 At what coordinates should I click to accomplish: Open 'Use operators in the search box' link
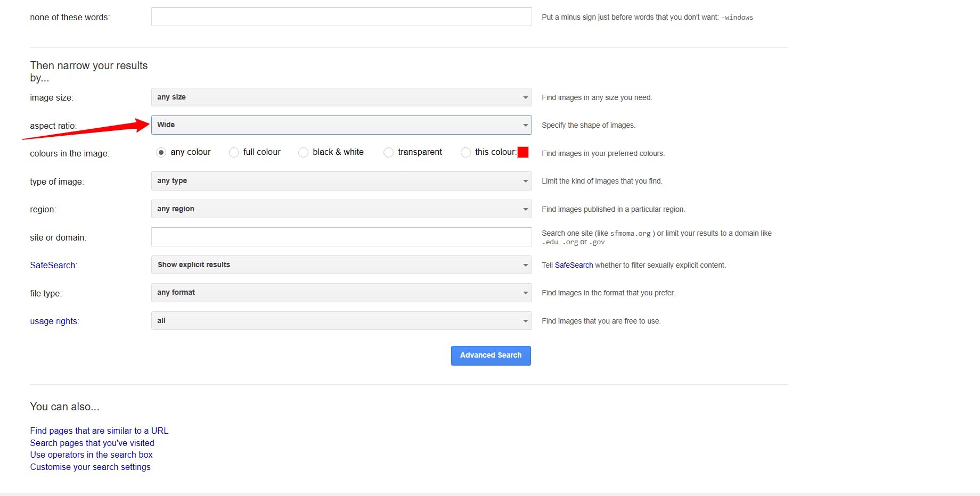(x=91, y=454)
